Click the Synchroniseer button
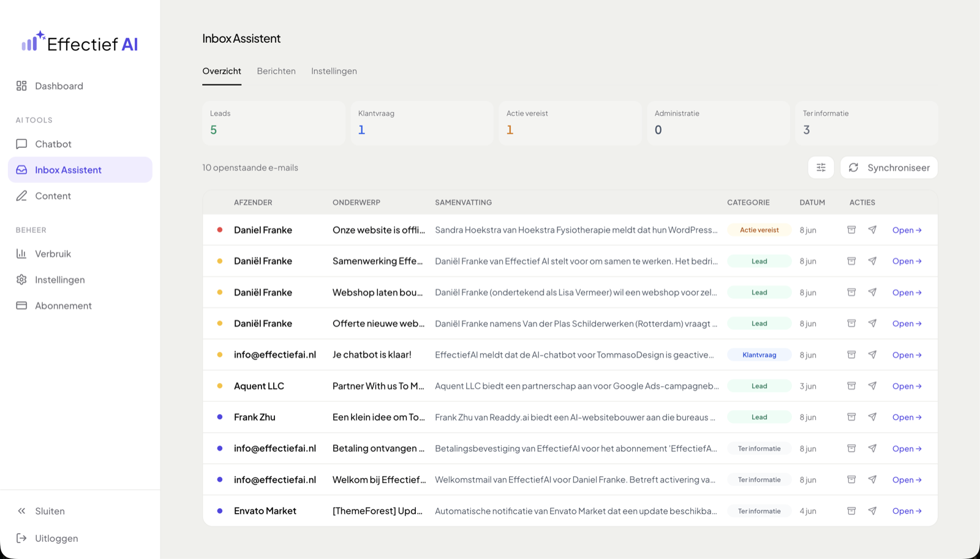980x559 pixels. (889, 167)
